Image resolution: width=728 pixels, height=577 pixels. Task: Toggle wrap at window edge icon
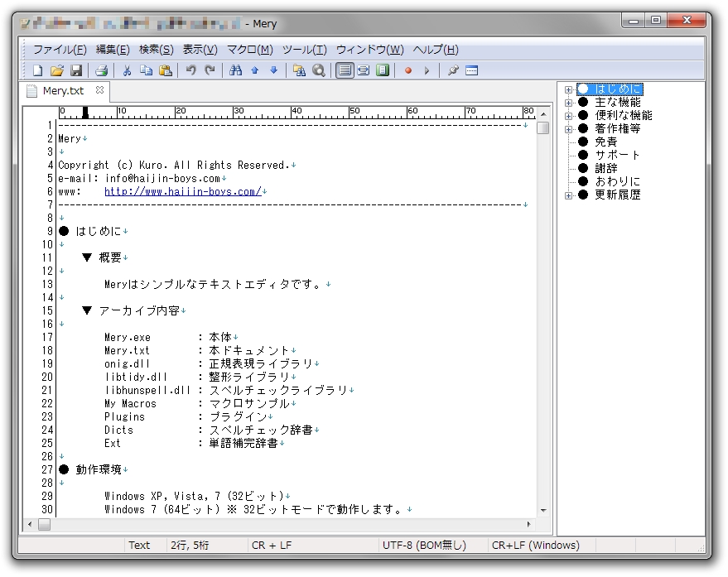[x=364, y=70]
